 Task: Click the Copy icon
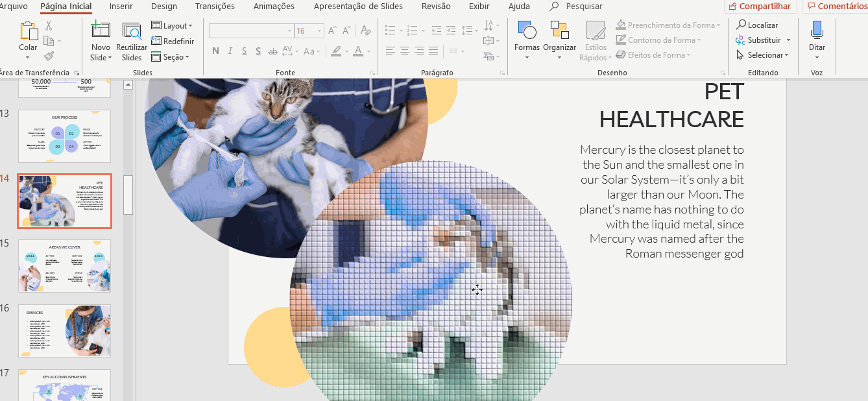click(49, 41)
